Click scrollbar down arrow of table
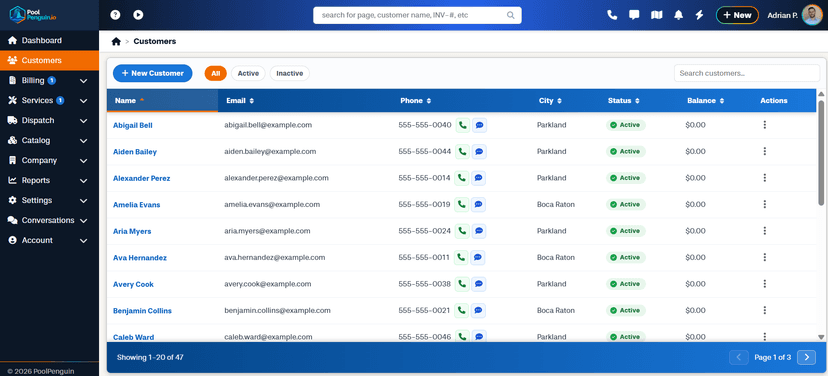Image resolution: width=828 pixels, height=376 pixels. click(821, 337)
